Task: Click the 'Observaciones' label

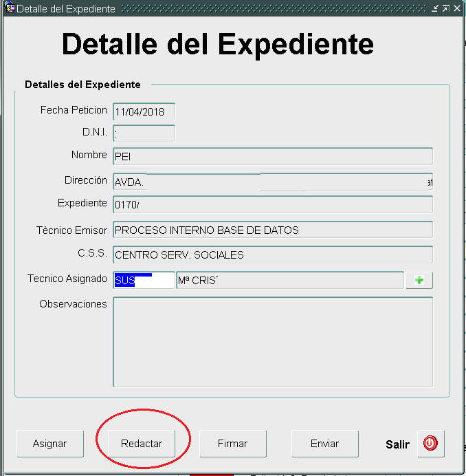Action: click(73, 304)
